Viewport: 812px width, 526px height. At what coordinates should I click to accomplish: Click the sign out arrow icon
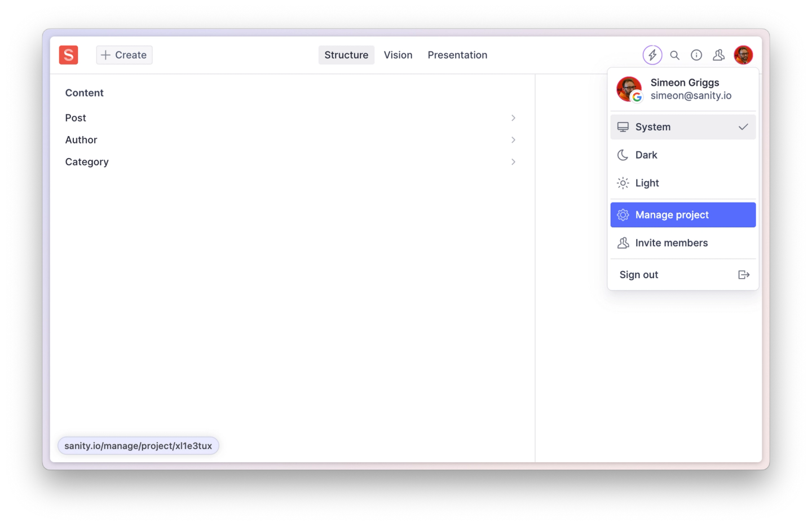click(x=744, y=275)
